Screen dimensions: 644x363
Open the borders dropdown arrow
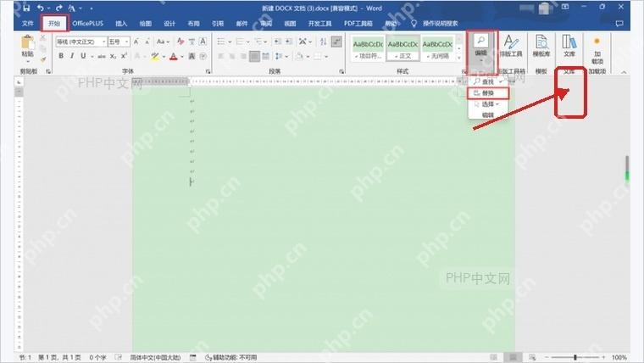click(x=327, y=56)
